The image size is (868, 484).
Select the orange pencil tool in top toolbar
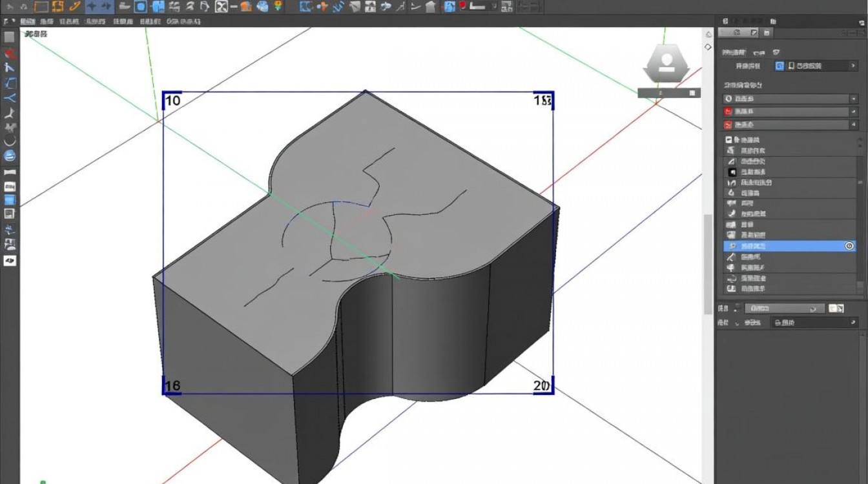[x=75, y=6]
